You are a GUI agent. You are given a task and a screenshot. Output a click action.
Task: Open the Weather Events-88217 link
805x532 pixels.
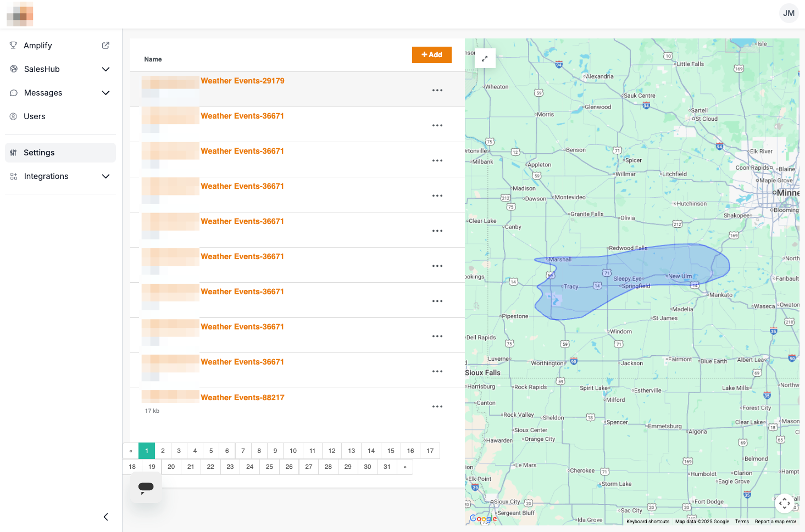click(x=242, y=397)
